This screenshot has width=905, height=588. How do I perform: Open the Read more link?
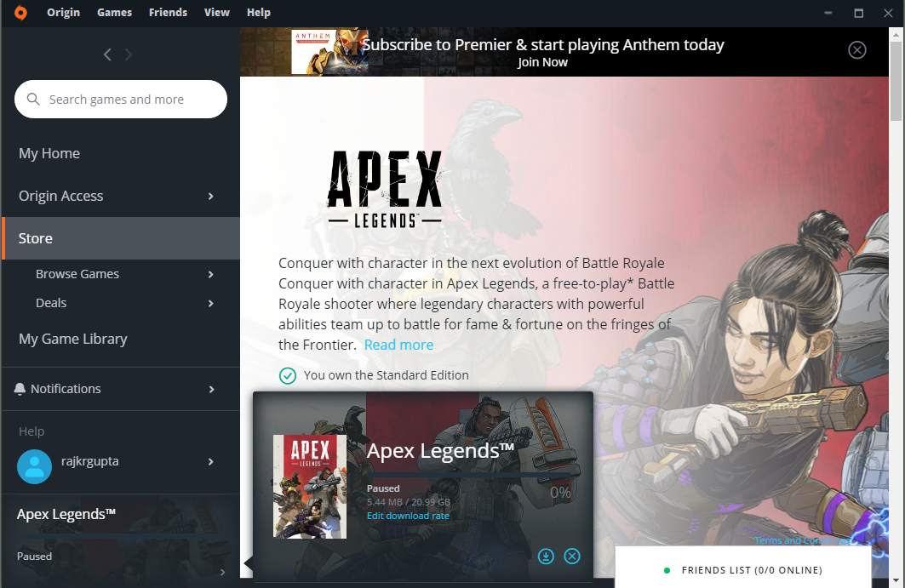tap(398, 345)
